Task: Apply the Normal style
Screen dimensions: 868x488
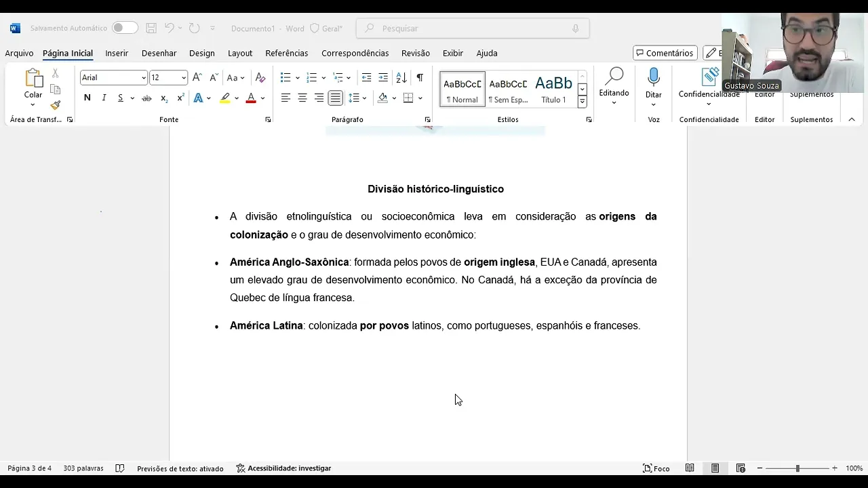Action: pos(462,89)
